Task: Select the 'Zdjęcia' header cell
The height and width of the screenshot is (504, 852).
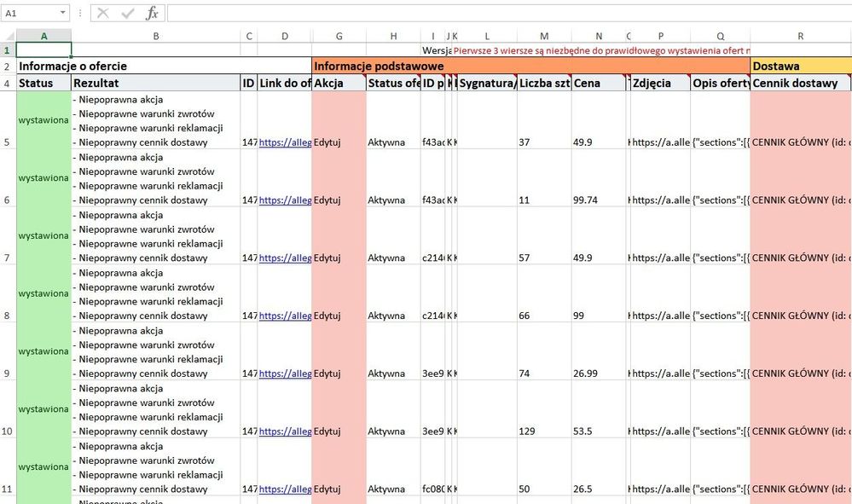Action: click(x=661, y=83)
